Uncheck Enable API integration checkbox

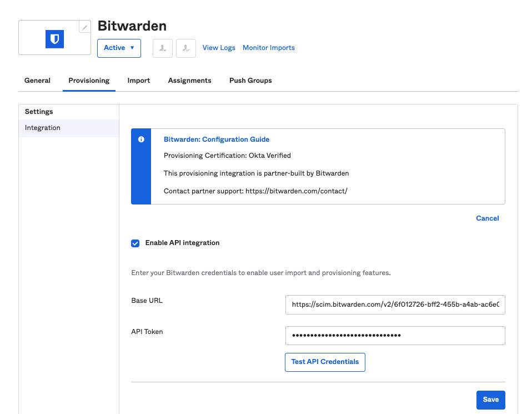(x=135, y=243)
